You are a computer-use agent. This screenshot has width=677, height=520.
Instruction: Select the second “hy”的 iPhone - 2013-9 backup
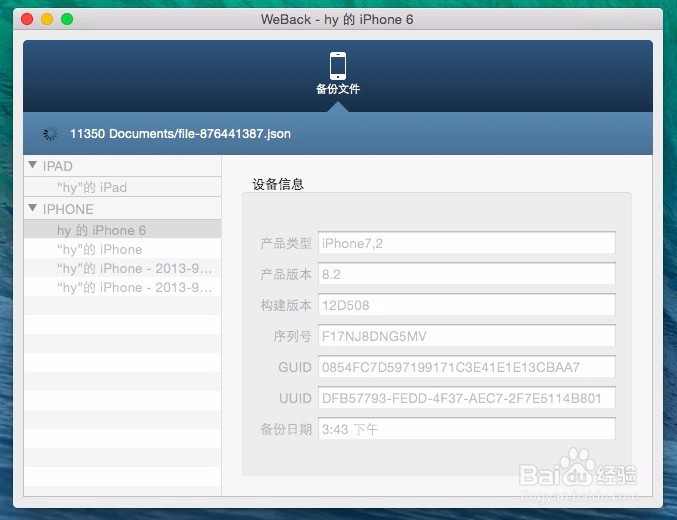(x=123, y=287)
